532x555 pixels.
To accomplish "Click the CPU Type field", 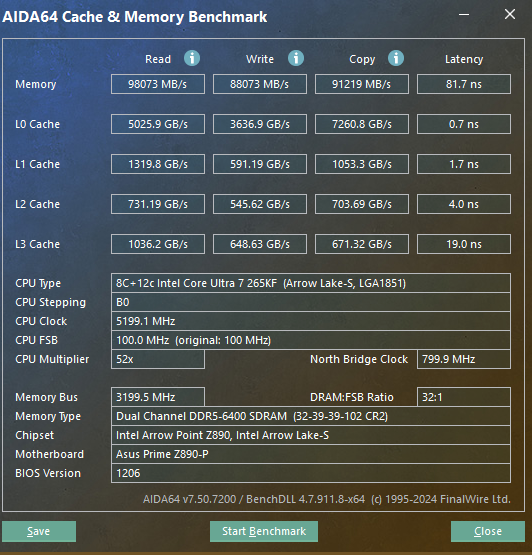I will 311,283.
